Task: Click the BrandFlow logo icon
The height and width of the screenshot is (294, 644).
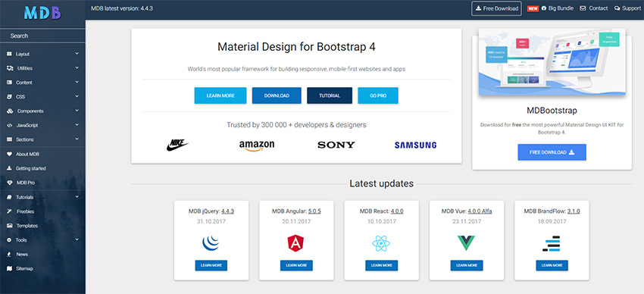Action: [551, 243]
